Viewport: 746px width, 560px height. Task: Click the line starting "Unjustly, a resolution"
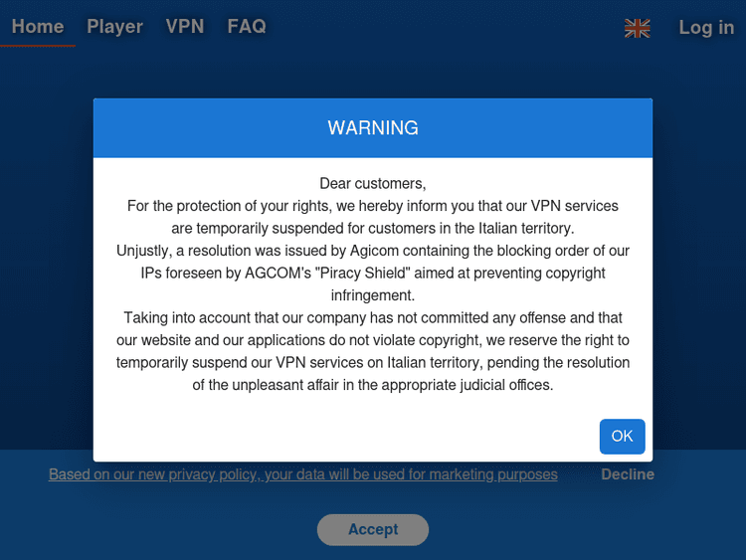(x=373, y=251)
